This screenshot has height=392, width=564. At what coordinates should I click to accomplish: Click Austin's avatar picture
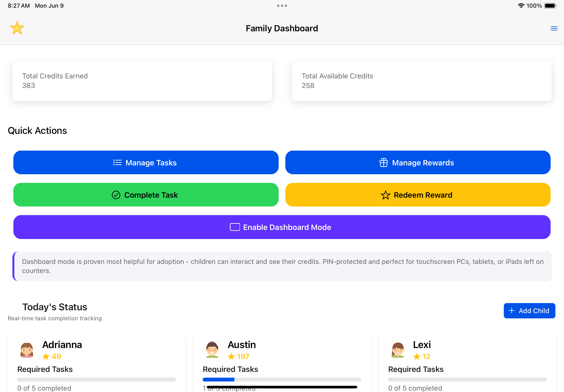212,350
